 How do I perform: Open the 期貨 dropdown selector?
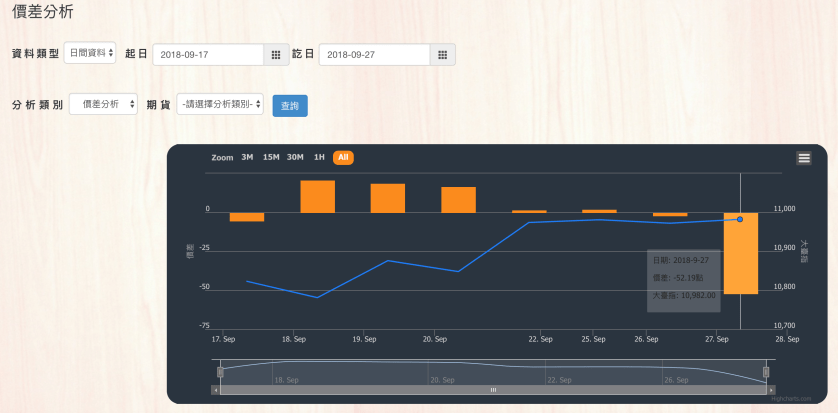pos(220,104)
